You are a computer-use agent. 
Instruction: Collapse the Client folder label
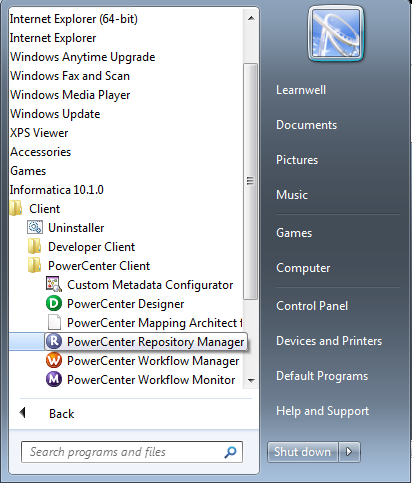pyautogui.click(x=44, y=209)
